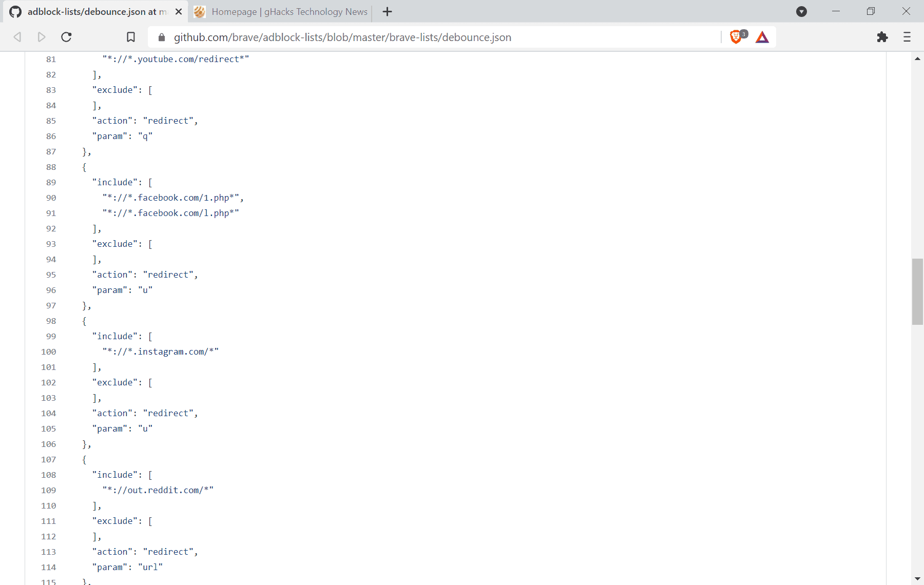This screenshot has width=924, height=585.
Task: Click "exclude" key on line 102
Action: (x=114, y=382)
